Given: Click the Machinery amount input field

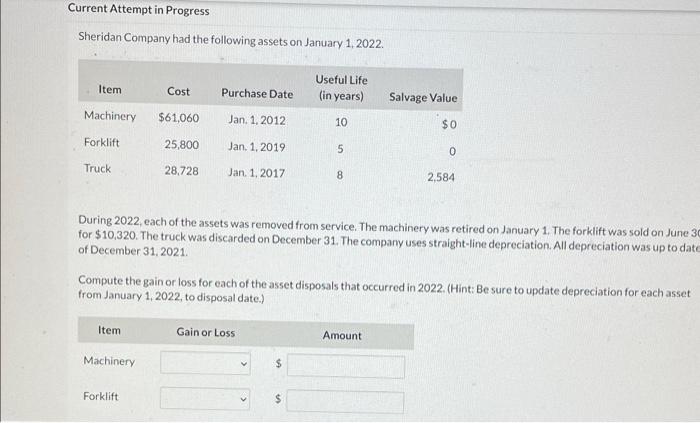Looking at the screenshot, I should click(x=346, y=366).
